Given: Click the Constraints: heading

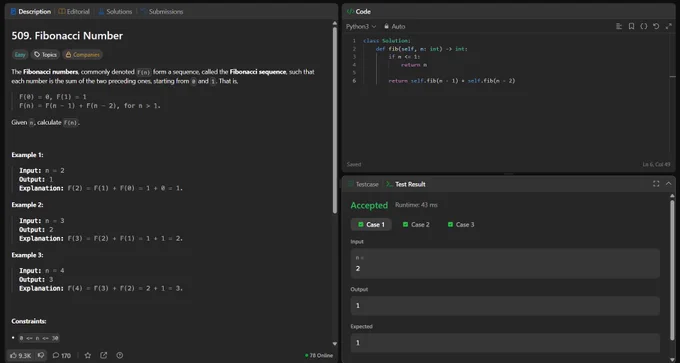Looking at the screenshot, I should click(x=29, y=321).
